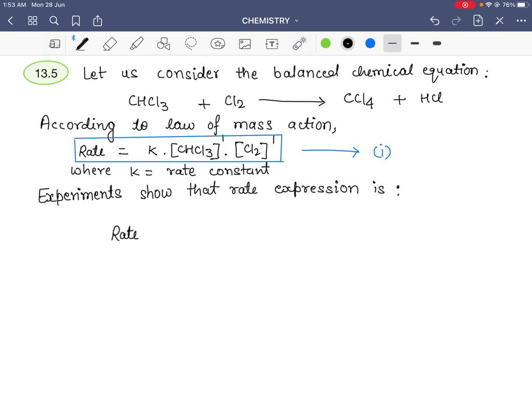Open the Stickers tool

[x=218, y=43]
